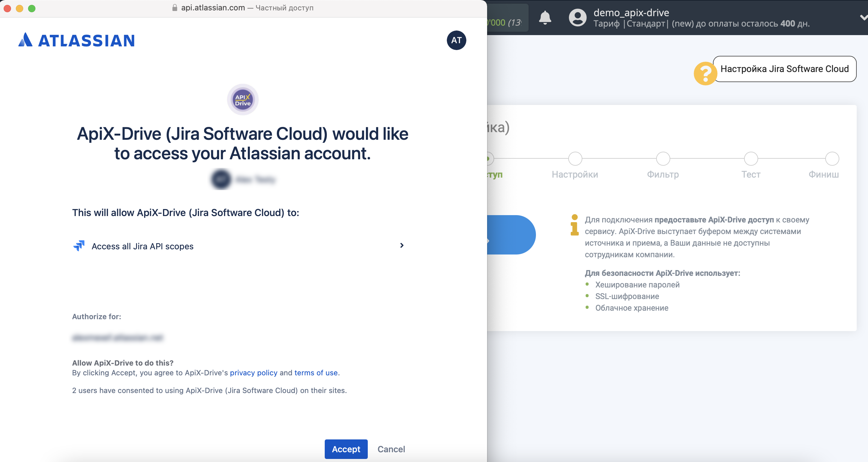Click the 2 users have consented text
The width and height of the screenshot is (868, 462).
coord(209,390)
